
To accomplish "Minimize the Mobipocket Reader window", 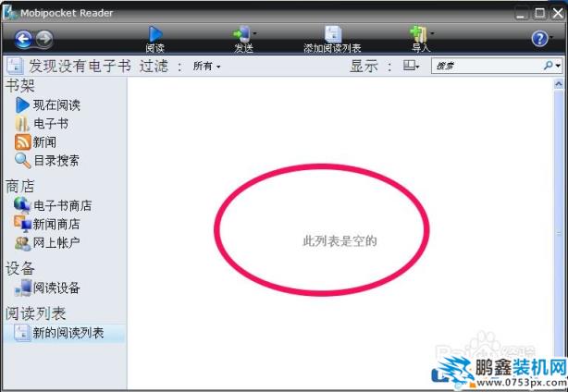I will (x=522, y=14).
